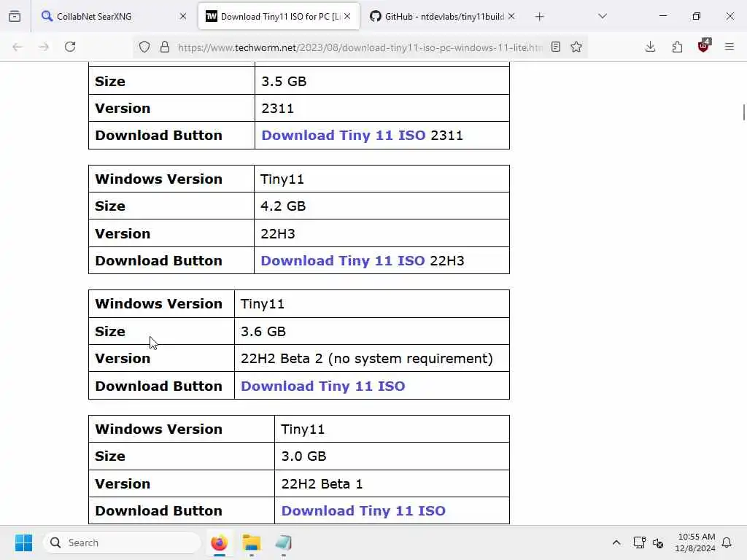
Task: Bookmark this page with the star icon
Action: pyautogui.click(x=576, y=47)
